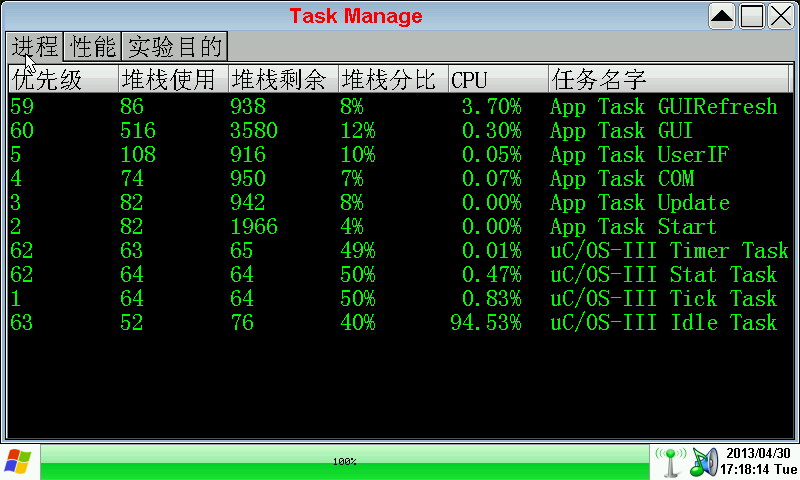Click the priority 59 cell
The width and height of the screenshot is (800, 480).
point(21,107)
